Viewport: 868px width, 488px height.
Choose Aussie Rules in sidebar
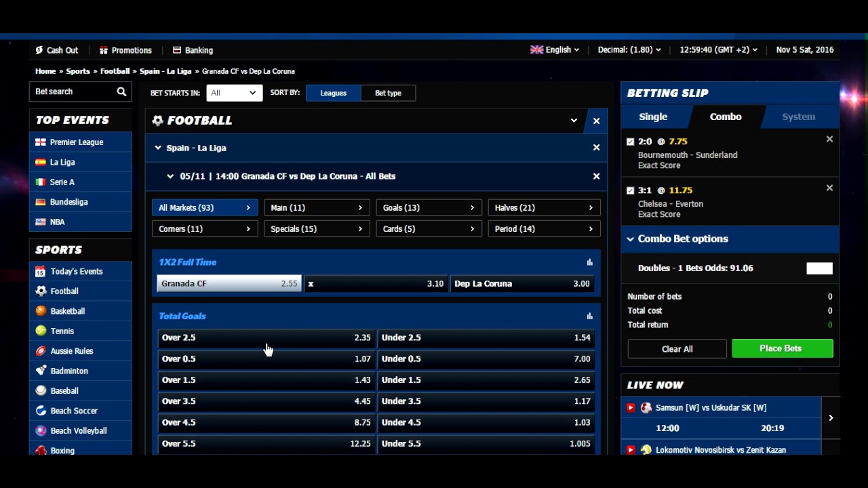tap(81, 351)
